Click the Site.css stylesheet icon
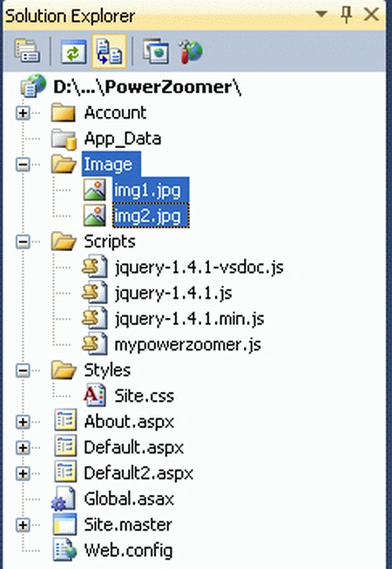 coord(95,396)
